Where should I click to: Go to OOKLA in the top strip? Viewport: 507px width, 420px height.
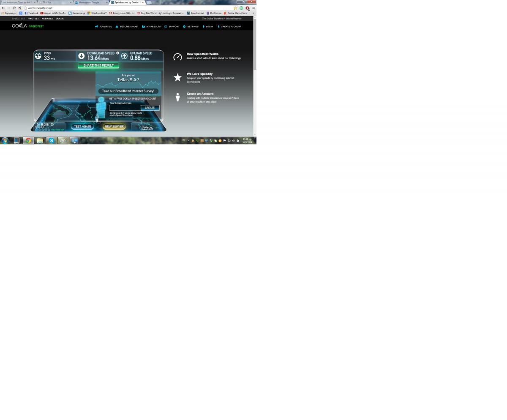tap(60, 19)
